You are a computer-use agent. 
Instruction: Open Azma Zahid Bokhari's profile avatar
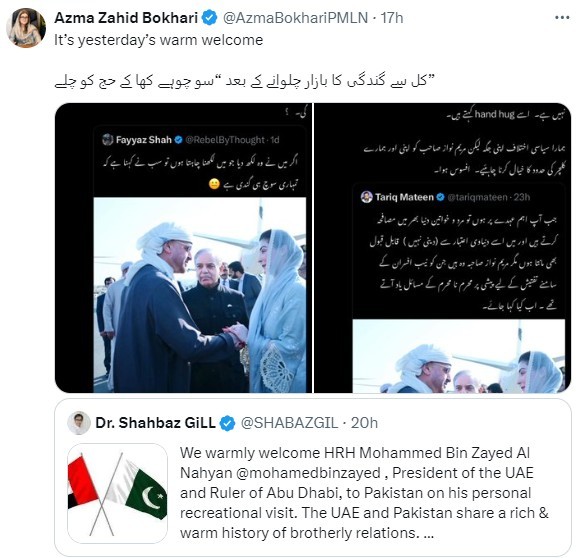click(26, 28)
